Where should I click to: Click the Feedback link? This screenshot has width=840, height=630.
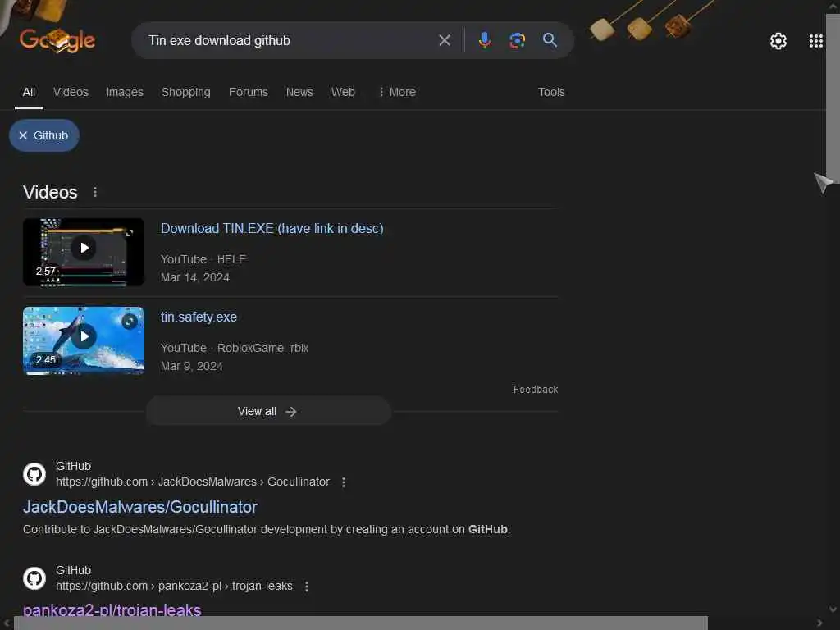535,390
